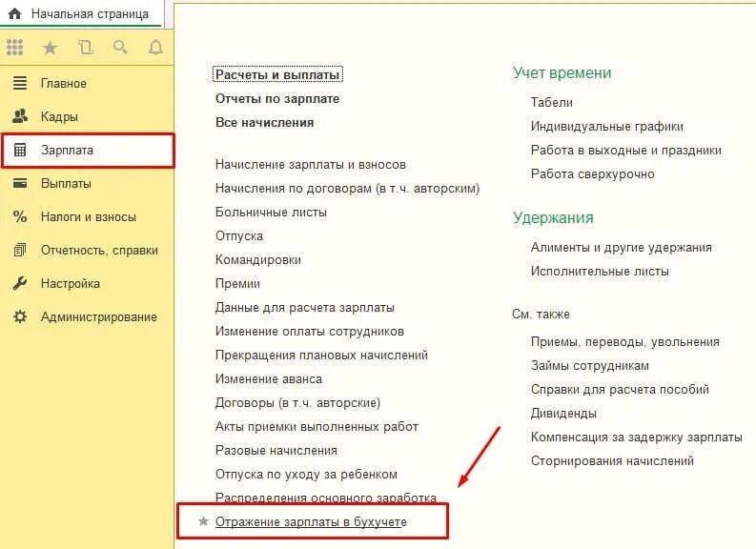Open Работа сверхурочно link

pos(593,173)
